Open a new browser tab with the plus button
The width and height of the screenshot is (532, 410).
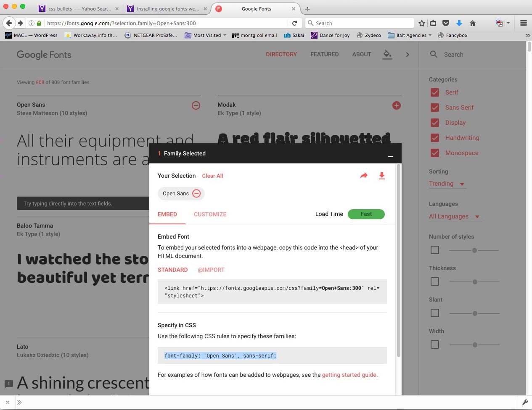point(307,9)
